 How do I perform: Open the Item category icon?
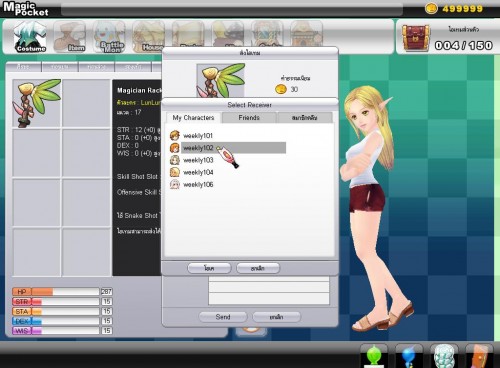(x=69, y=37)
